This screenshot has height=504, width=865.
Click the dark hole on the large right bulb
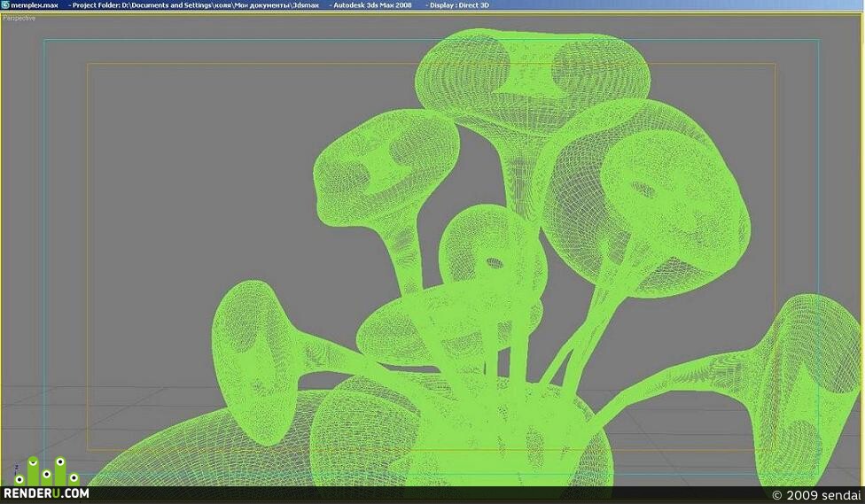(x=643, y=190)
